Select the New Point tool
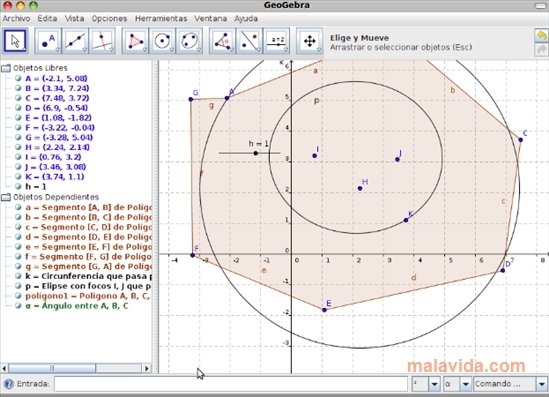Screen dimensions: 549x397 click(x=48, y=41)
